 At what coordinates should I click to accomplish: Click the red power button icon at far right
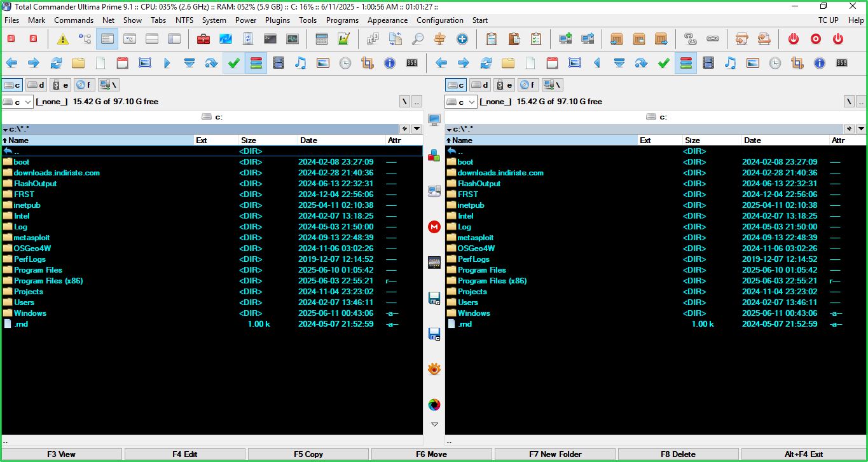point(838,39)
